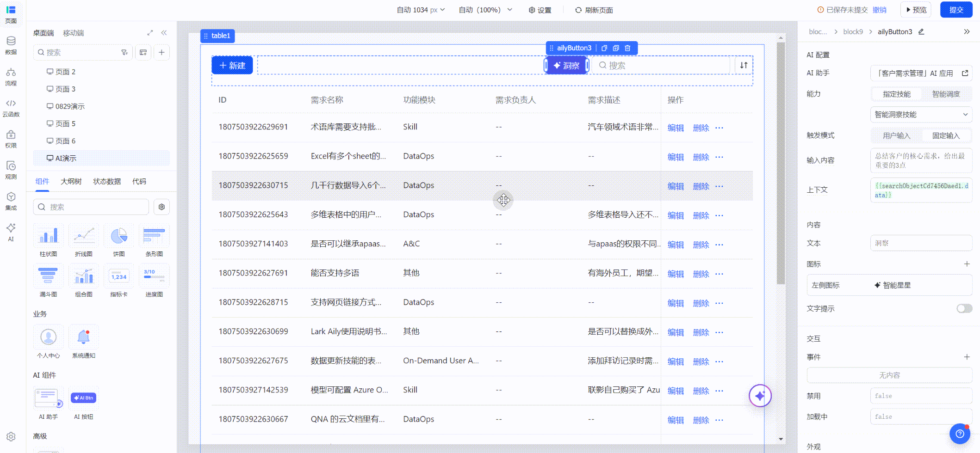This screenshot has height=453, width=980.
Task: Delete ailyButton3 with trash icon
Action: (627, 48)
